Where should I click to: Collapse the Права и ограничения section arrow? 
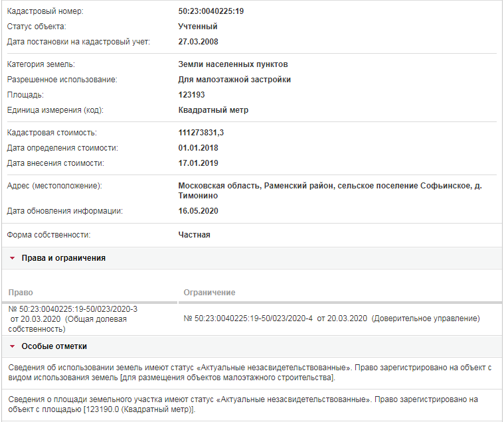point(12,258)
